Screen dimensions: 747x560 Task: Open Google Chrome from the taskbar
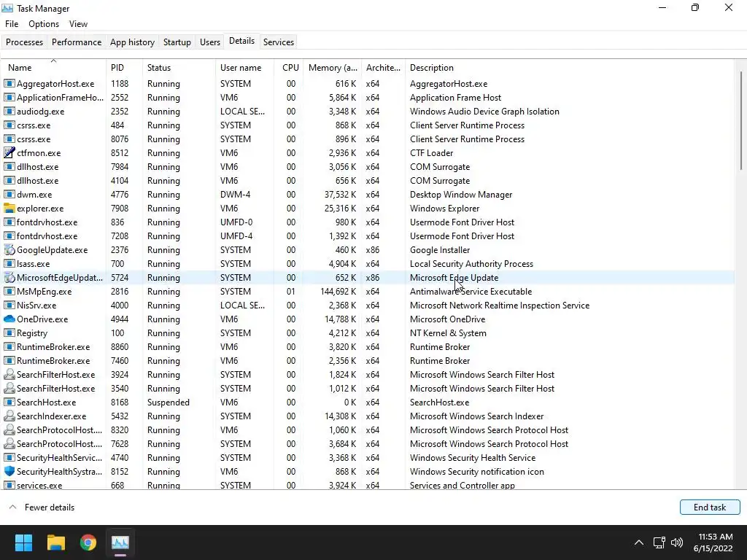click(88, 542)
